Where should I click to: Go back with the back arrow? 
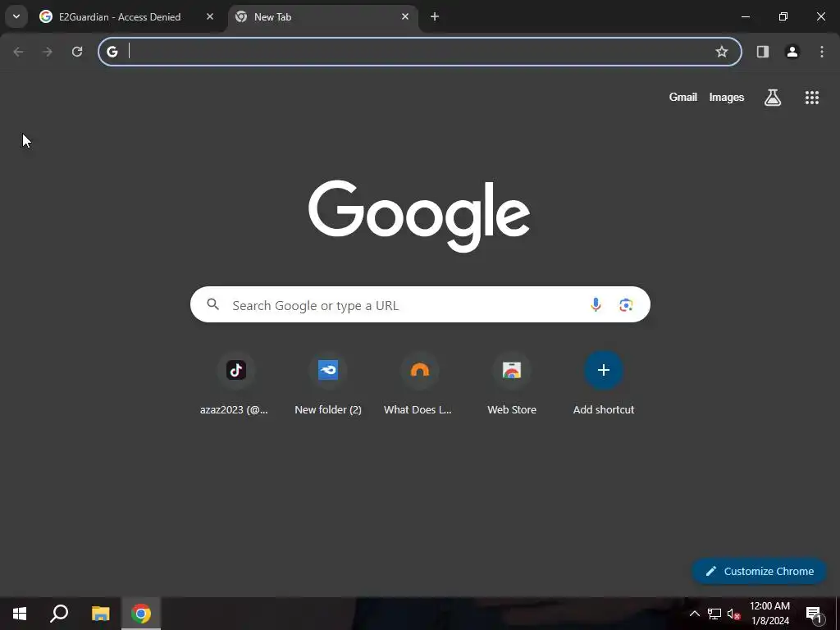point(18,52)
